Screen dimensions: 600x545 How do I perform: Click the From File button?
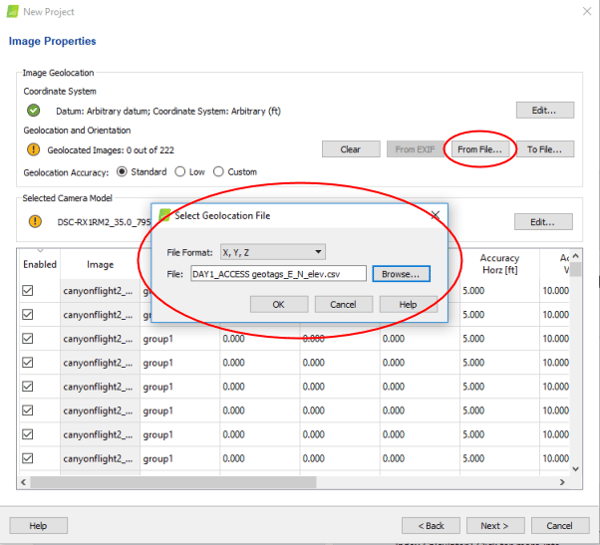tap(479, 149)
